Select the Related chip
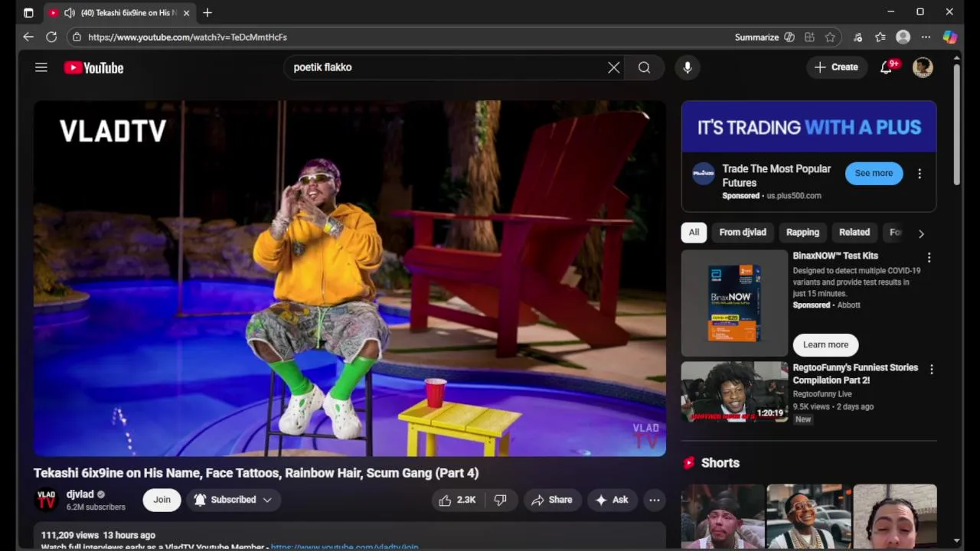 click(x=854, y=232)
